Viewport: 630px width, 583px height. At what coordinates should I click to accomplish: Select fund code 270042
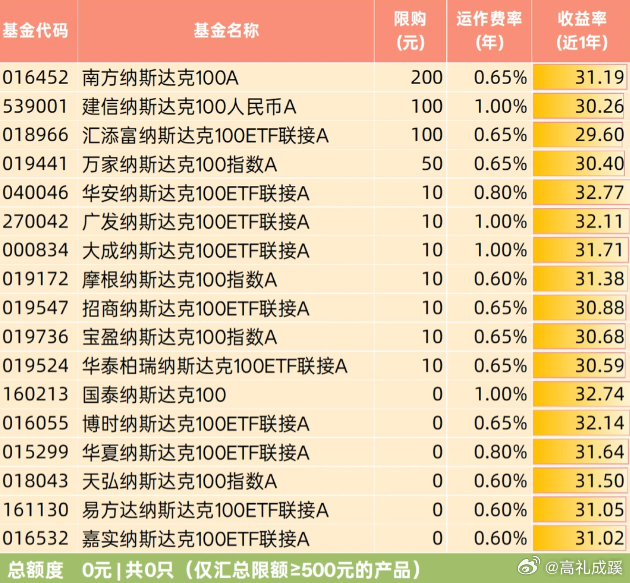(x=35, y=221)
